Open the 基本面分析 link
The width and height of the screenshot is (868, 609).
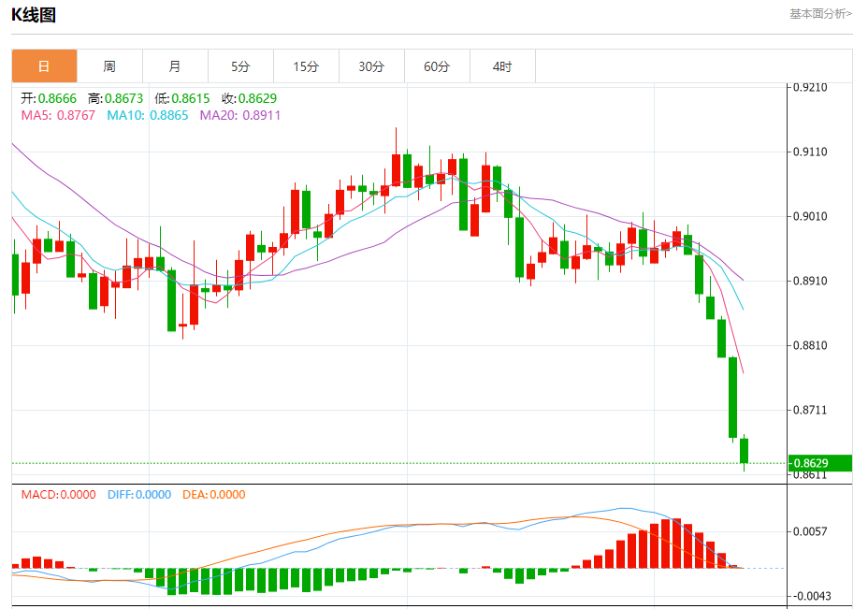(x=820, y=14)
